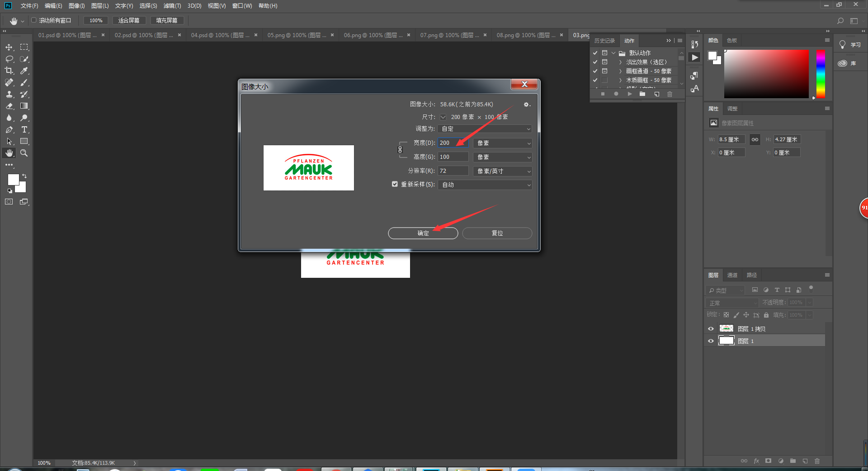
Task: Click the 确定 OK button
Action: [423, 233]
